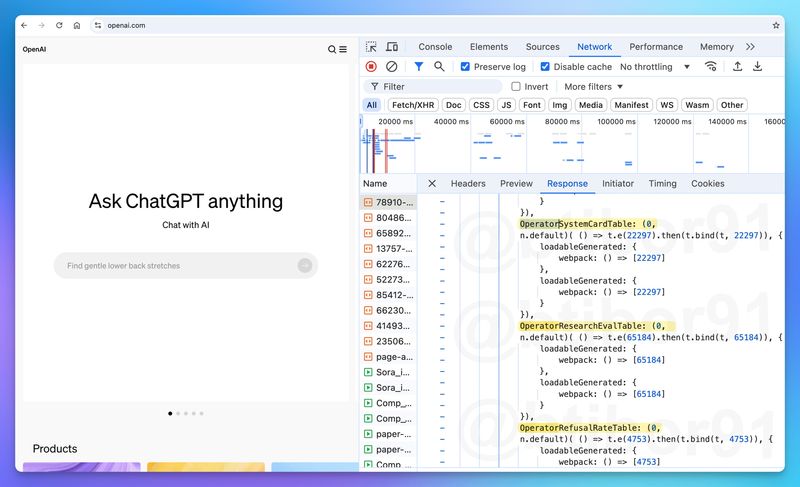Click the ChatGPT prompt input field

[x=186, y=266]
